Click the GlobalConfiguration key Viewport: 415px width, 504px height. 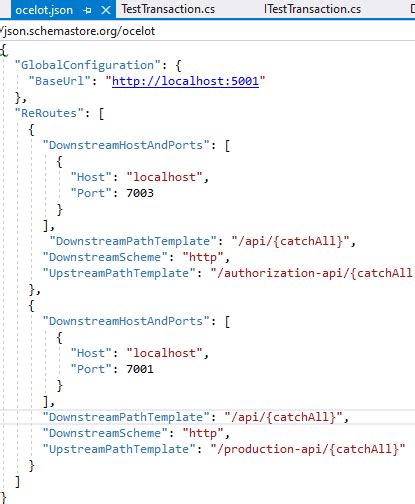[x=88, y=65]
